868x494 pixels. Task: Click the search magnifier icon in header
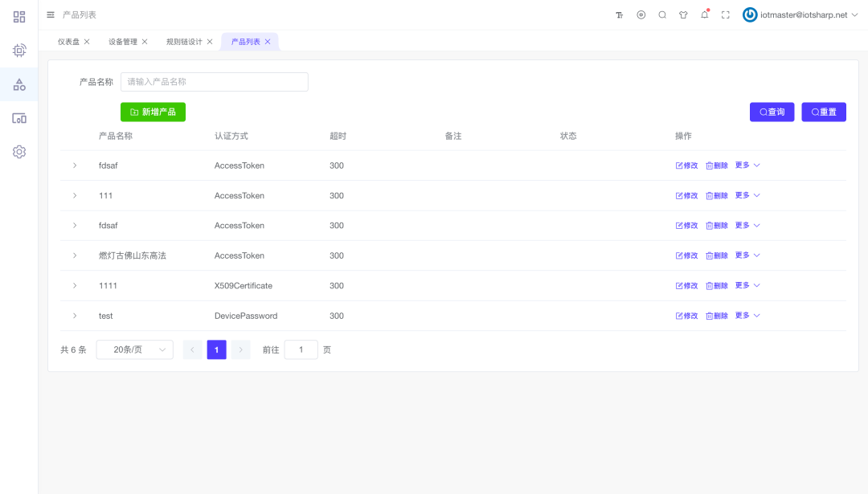pyautogui.click(x=662, y=14)
